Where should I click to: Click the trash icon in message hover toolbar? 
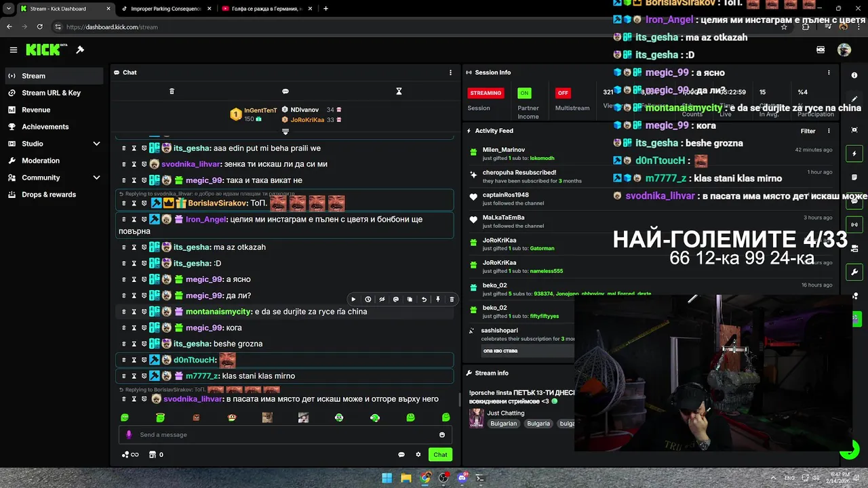452,299
